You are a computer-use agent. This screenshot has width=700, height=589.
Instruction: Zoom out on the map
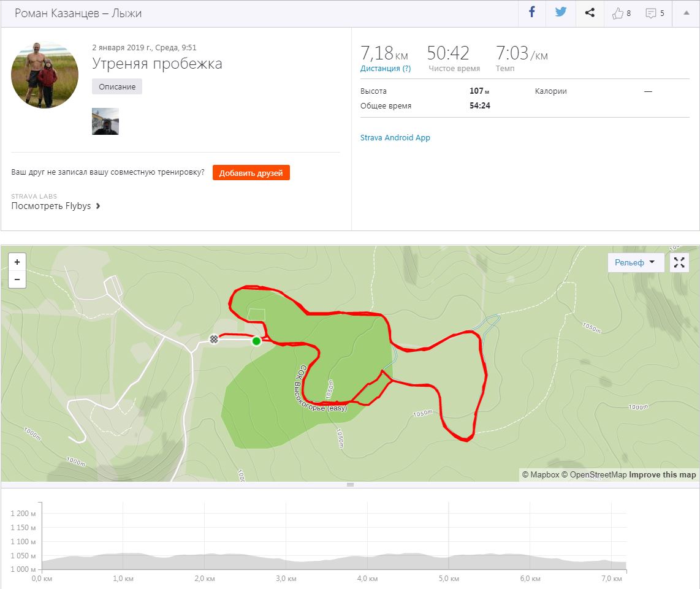pos(17,279)
